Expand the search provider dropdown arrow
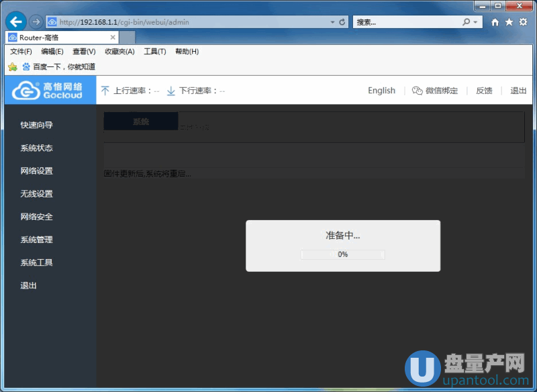537x392 pixels. point(476,22)
